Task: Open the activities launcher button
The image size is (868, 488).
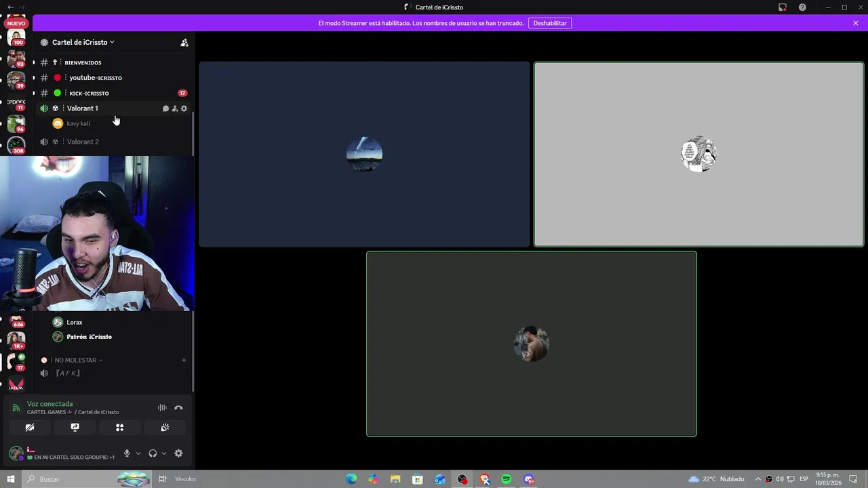Action: click(x=119, y=428)
